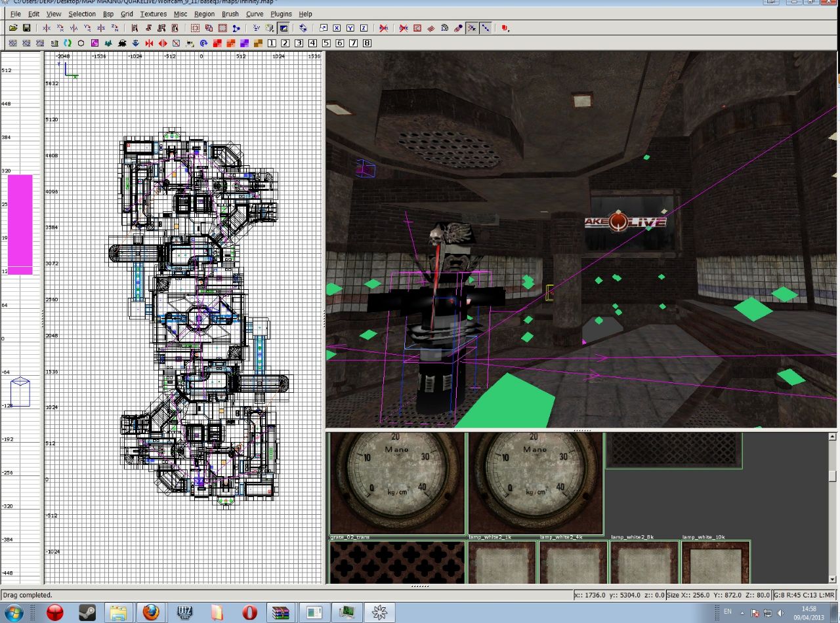Click the magenta bar in Z window
Screen dimensions: 840x623
(20, 223)
